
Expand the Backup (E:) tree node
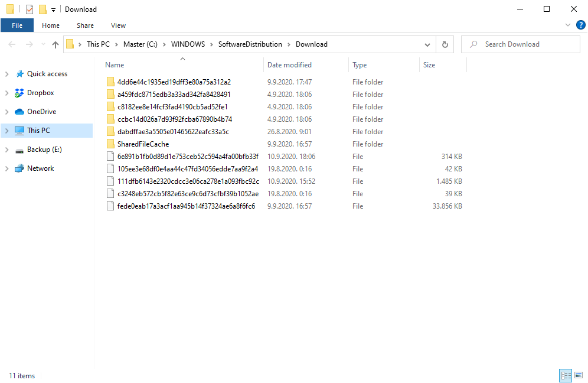(6, 150)
